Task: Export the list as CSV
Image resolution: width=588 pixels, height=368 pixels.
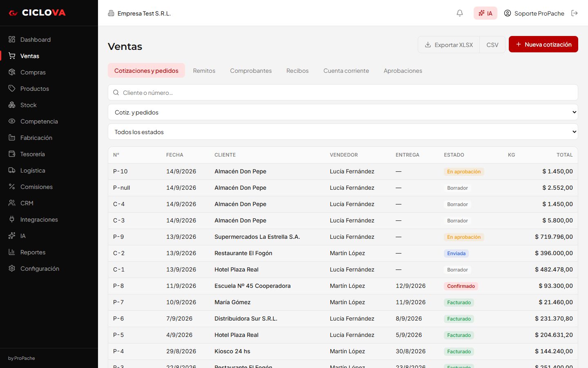Action: point(492,45)
